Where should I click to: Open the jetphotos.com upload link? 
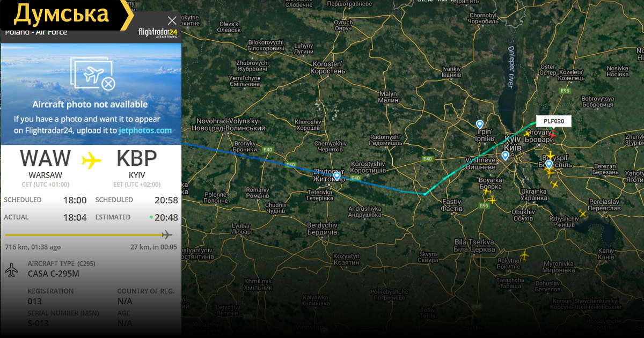145,130
